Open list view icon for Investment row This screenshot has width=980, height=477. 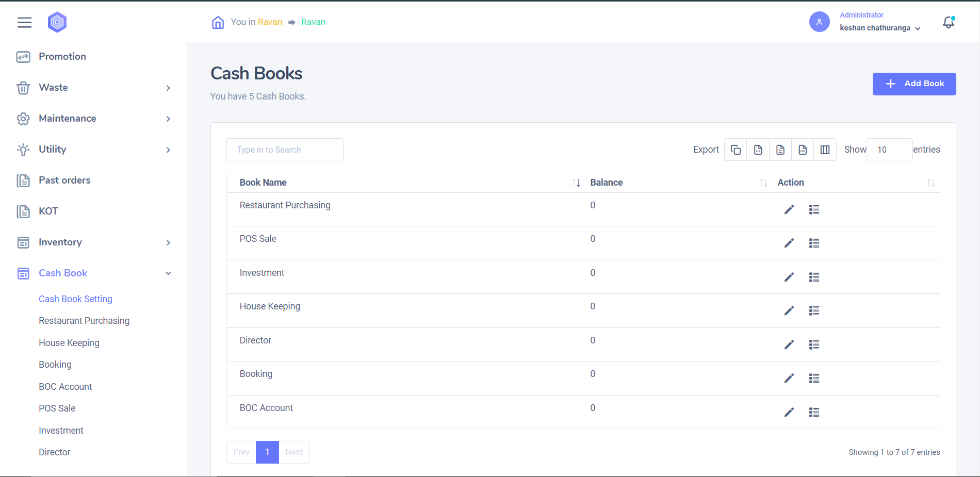pyautogui.click(x=814, y=277)
